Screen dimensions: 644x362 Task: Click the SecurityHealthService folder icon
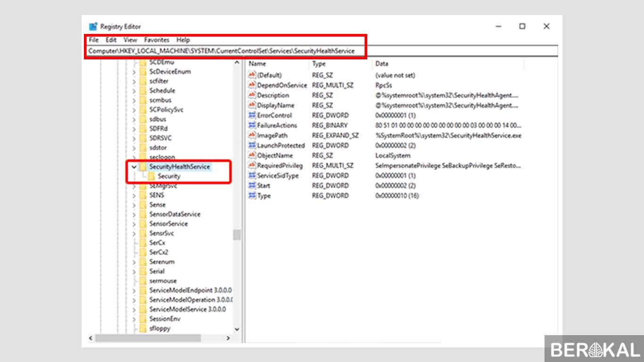[x=143, y=167]
